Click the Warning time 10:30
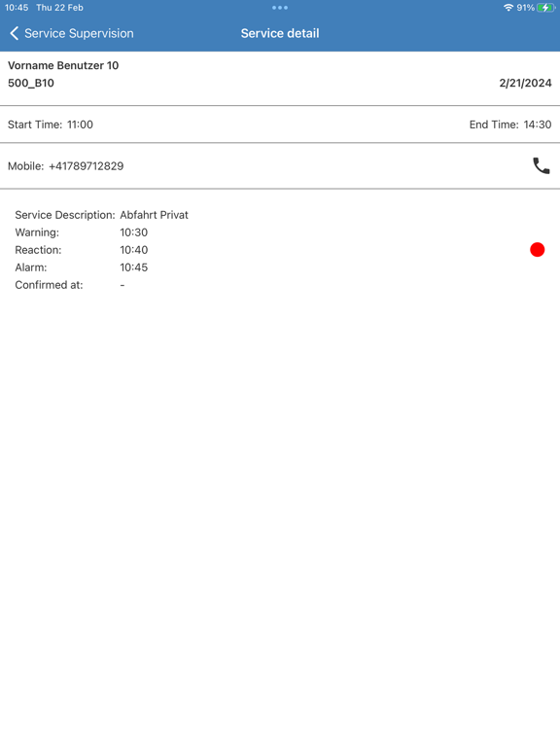Viewport: 560px width, 747px height. pos(134,232)
